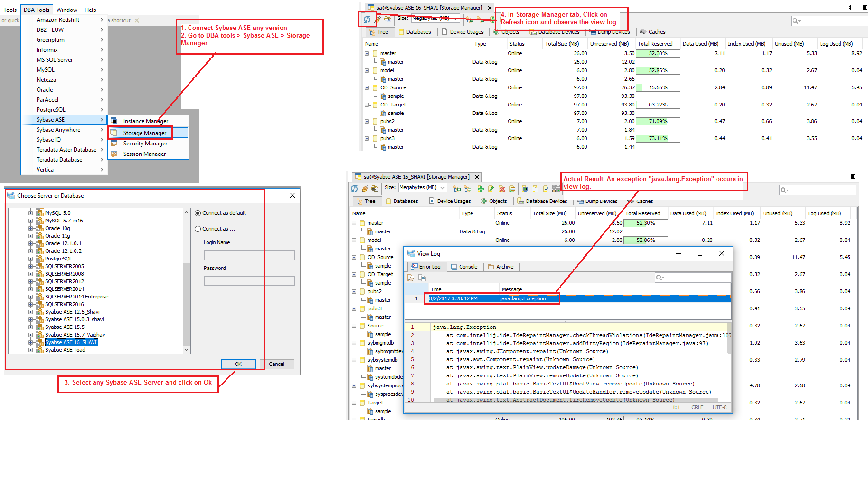Switch to the Archive tab in View Log

coord(500,267)
